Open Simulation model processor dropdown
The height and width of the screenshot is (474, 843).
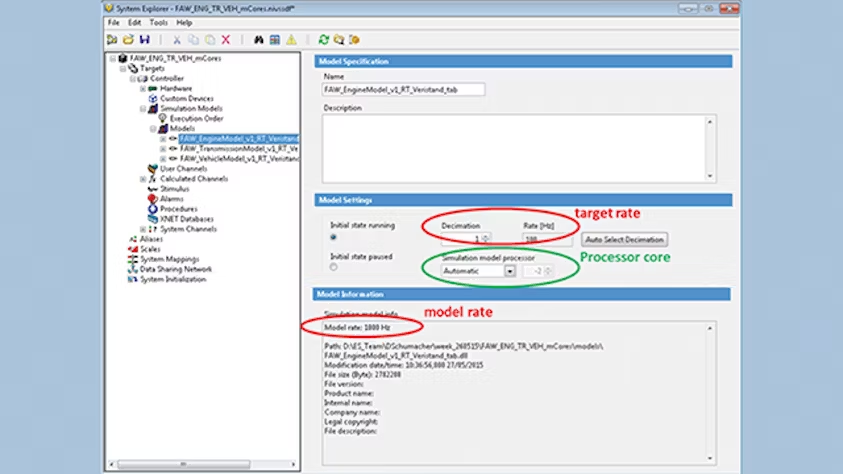pyautogui.click(x=509, y=270)
